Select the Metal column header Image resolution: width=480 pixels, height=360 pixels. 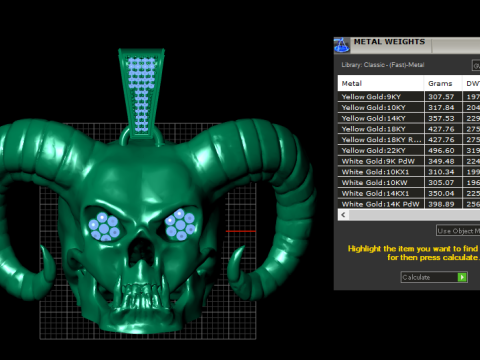381,83
